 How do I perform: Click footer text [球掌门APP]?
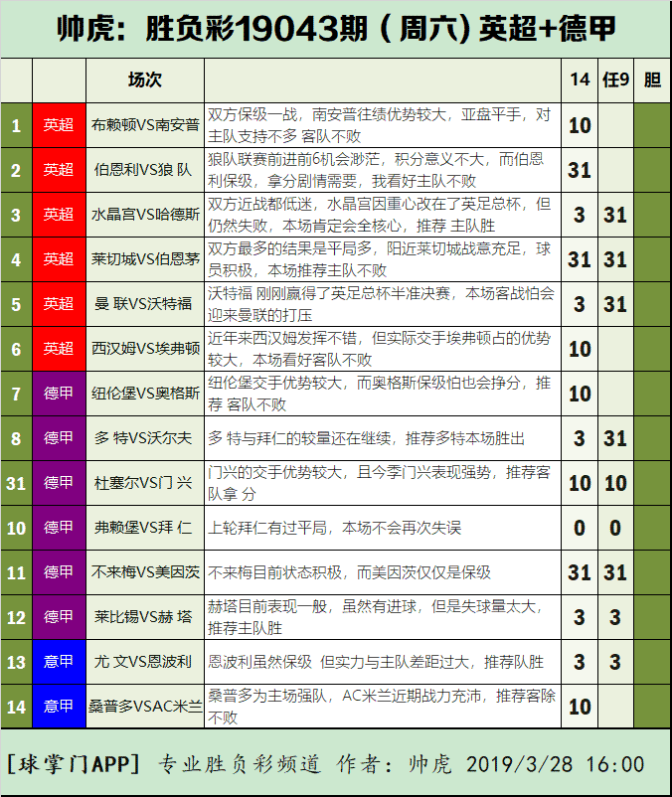74,764
